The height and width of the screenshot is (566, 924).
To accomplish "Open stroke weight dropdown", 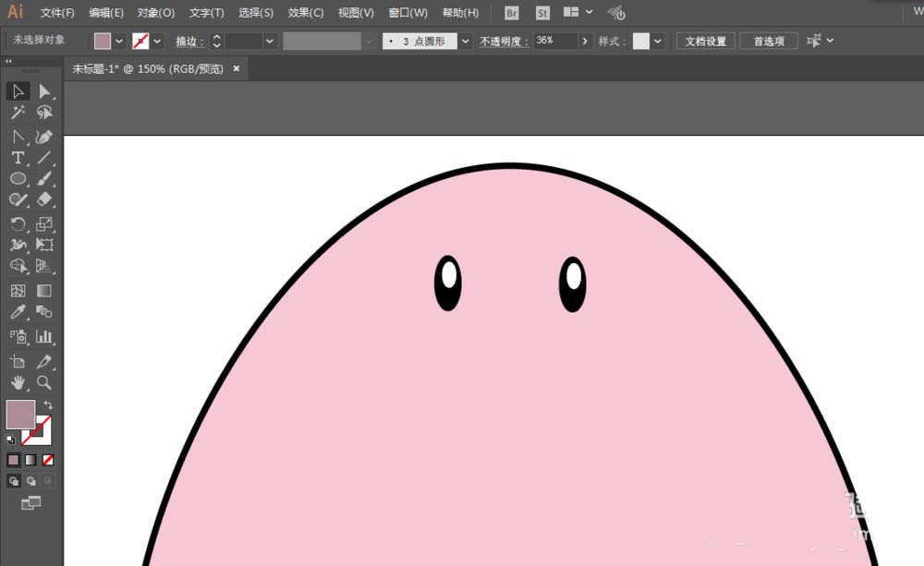I will [269, 42].
